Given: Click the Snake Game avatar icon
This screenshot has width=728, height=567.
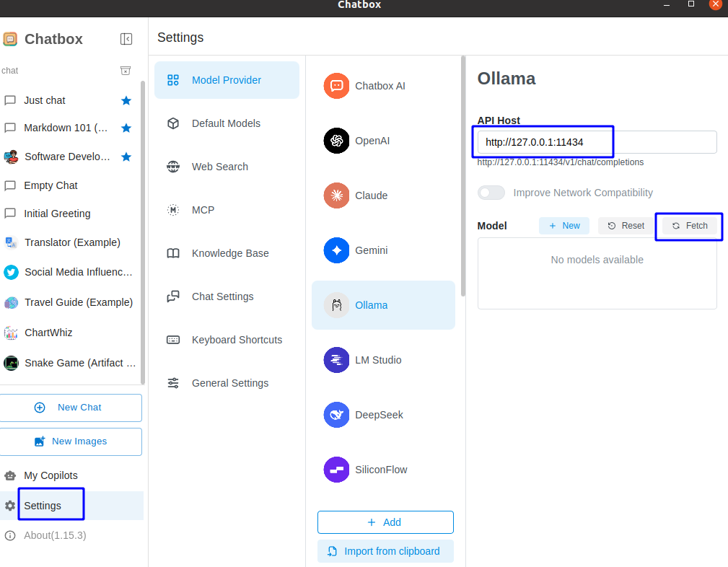Looking at the screenshot, I should click(11, 363).
